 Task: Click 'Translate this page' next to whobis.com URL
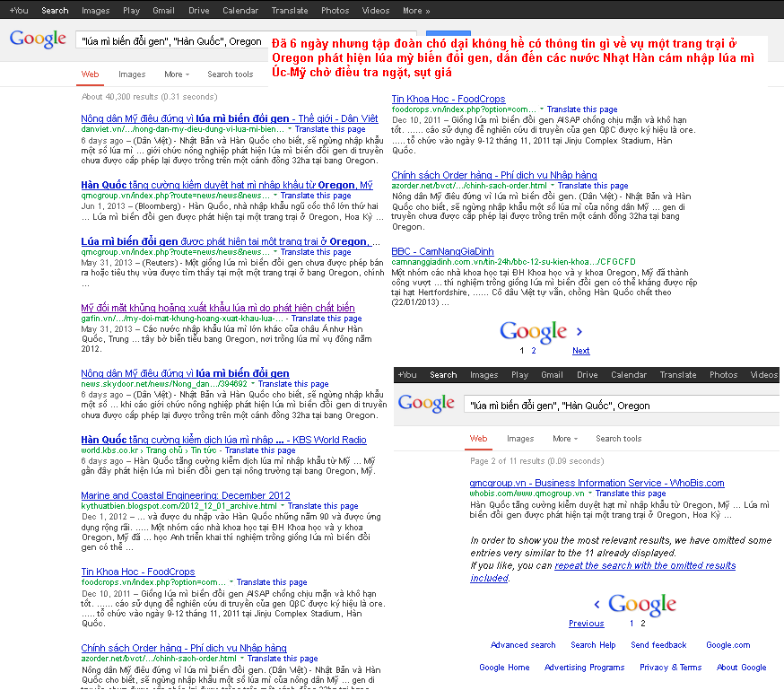(x=631, y=493)
